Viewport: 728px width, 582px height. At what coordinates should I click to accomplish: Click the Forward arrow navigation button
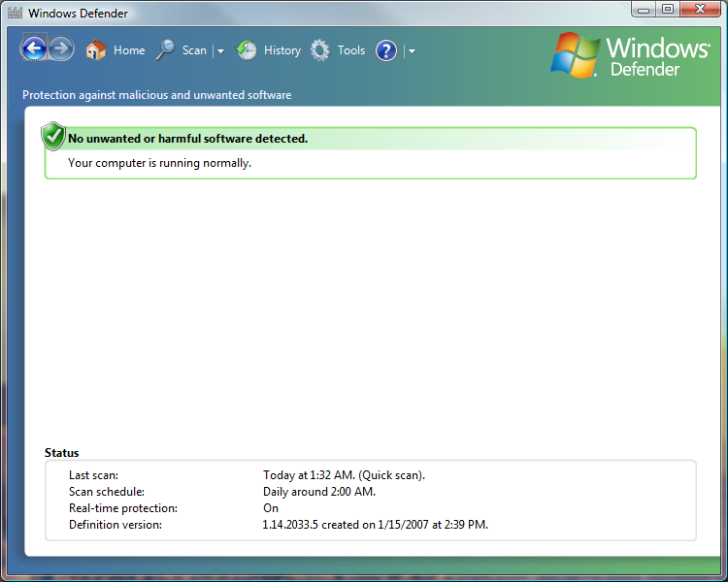(62, 49)
